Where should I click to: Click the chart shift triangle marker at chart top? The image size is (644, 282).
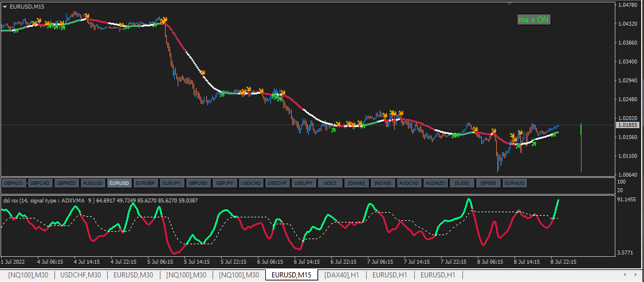click(x=510, y=3)
